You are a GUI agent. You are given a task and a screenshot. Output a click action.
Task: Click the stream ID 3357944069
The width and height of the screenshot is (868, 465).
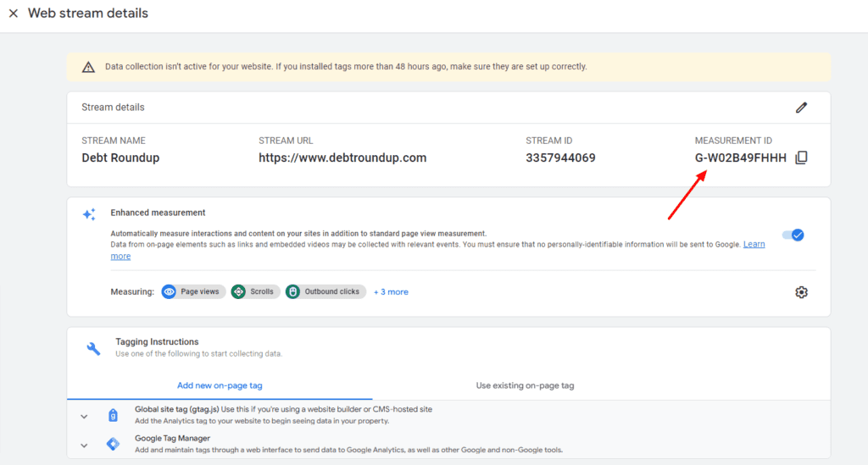click(561, 158)
